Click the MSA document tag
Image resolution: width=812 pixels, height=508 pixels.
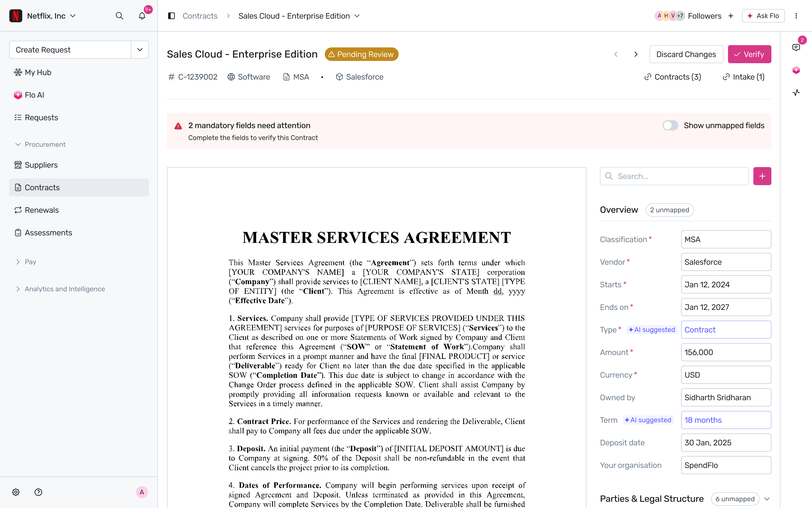point(296,77)
